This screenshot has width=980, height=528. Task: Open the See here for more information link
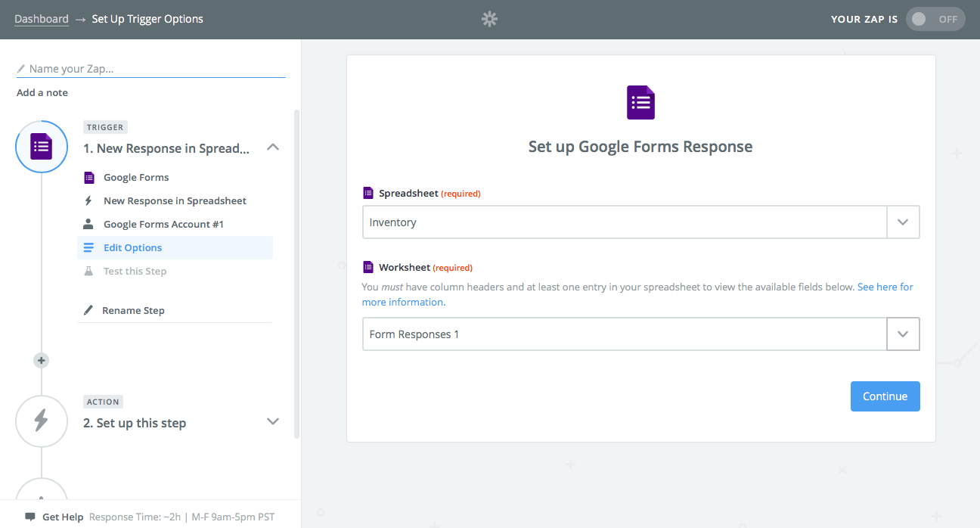pyautogui.click(x=637, y=294)
